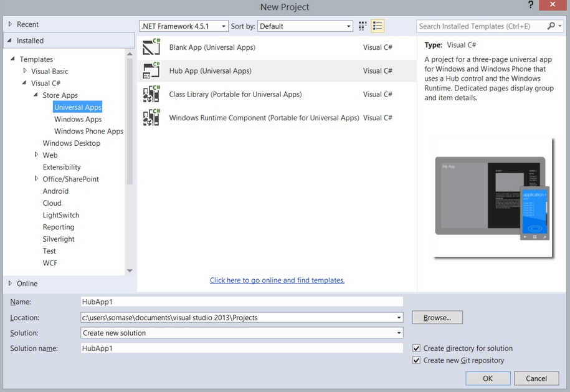Screen dimensions: 570x392
Task: Switch to medium icons list view
Action: (x=378, y=26)
